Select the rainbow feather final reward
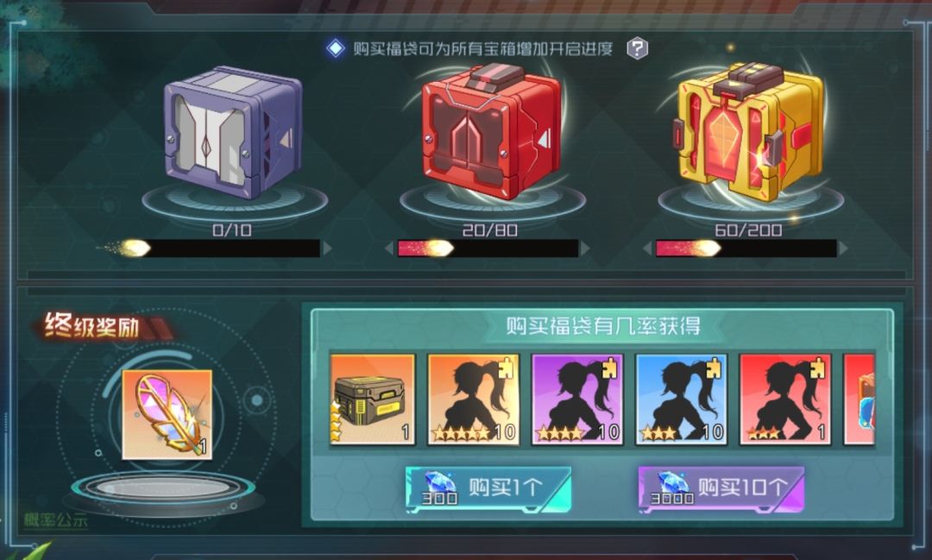Image resolution: width=932 pixels, height=560 pixels. [x=167, y=414]
